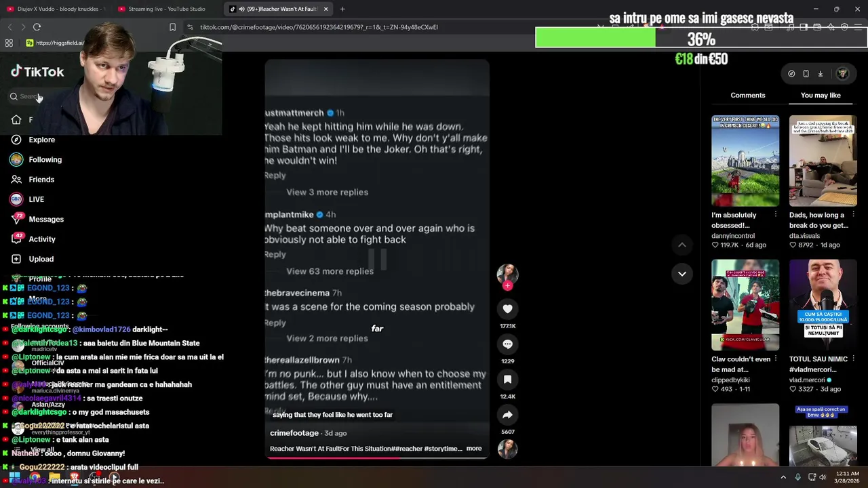Viewport: 868px width, 488px height.
Task: Save the video with the bookmark icon
Action: [507, 379]
